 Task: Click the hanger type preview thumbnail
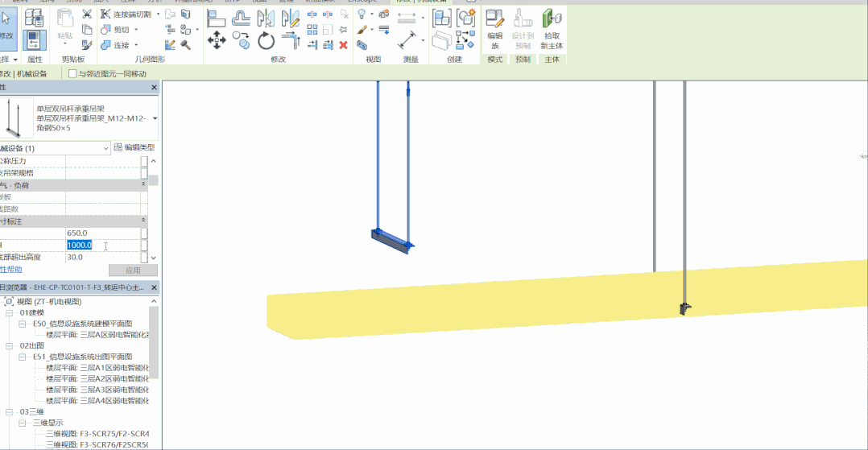[16, 118]
